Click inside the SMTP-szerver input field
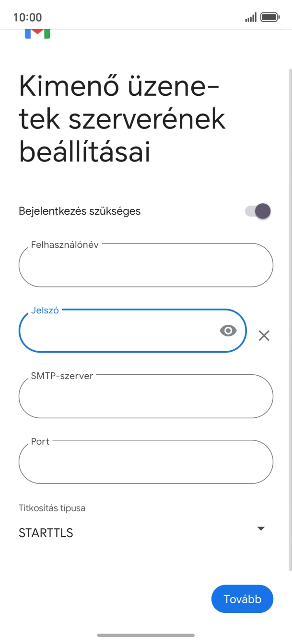The height and width of the screenshot is (644, 292). (x=146, y=396)
